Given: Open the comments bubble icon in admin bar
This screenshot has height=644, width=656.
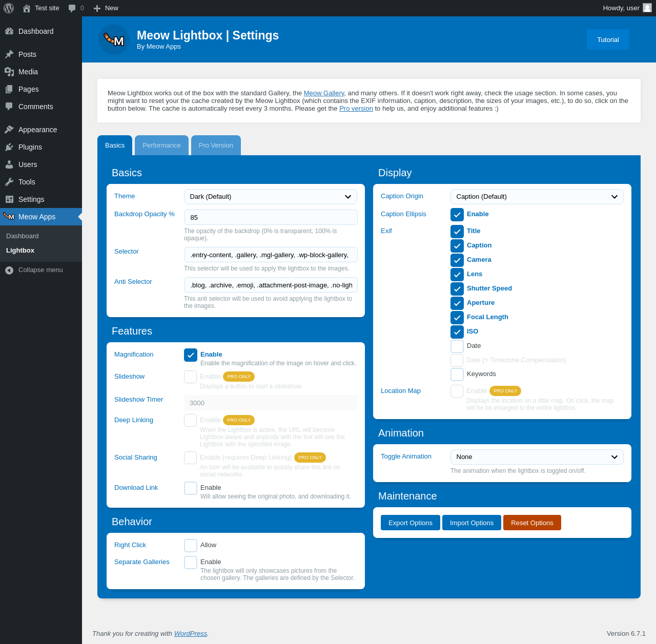Looking at the screenshot, I should [72, 8].
